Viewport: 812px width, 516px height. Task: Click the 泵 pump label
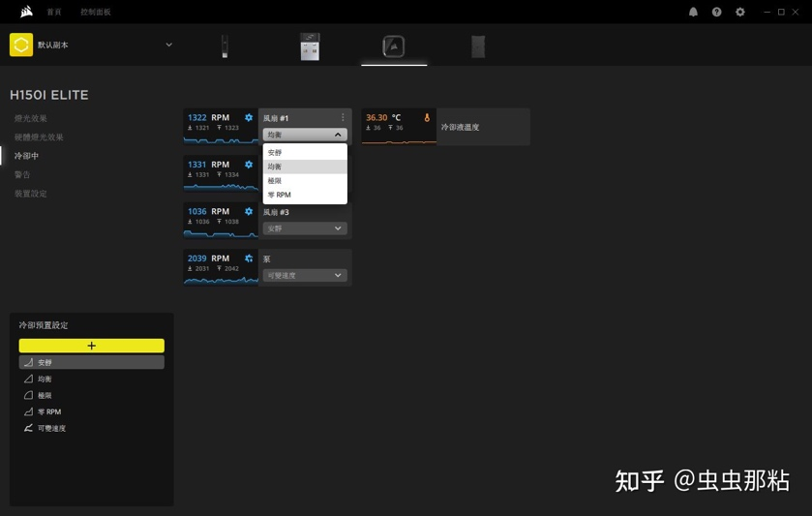267,258
